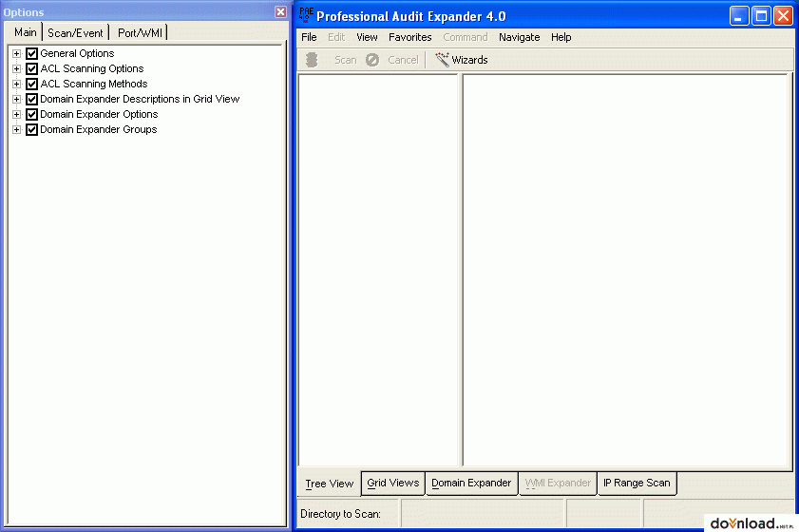Open the Command menu
Screen dimensions: 799x532
point(466,37)
